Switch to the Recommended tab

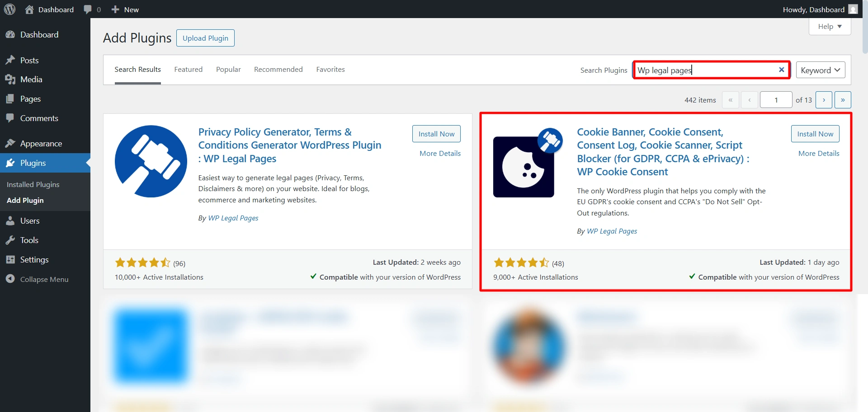[278, 69]
